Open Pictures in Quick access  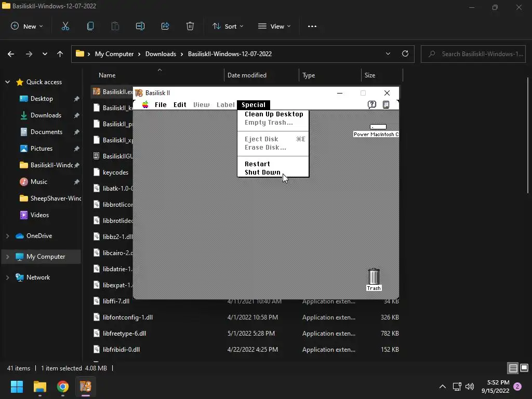(42, 148)
